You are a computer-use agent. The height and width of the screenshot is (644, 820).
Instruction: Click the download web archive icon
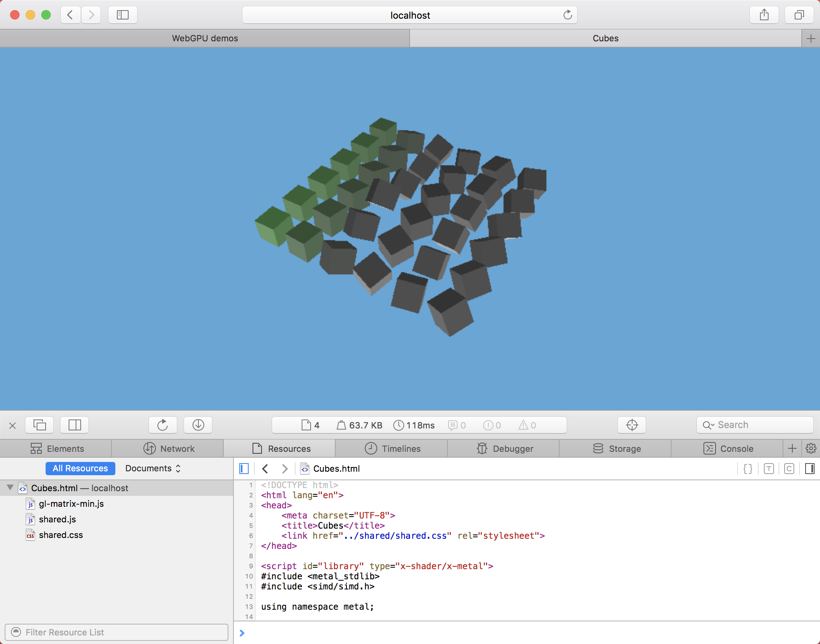tap(198, 425)
